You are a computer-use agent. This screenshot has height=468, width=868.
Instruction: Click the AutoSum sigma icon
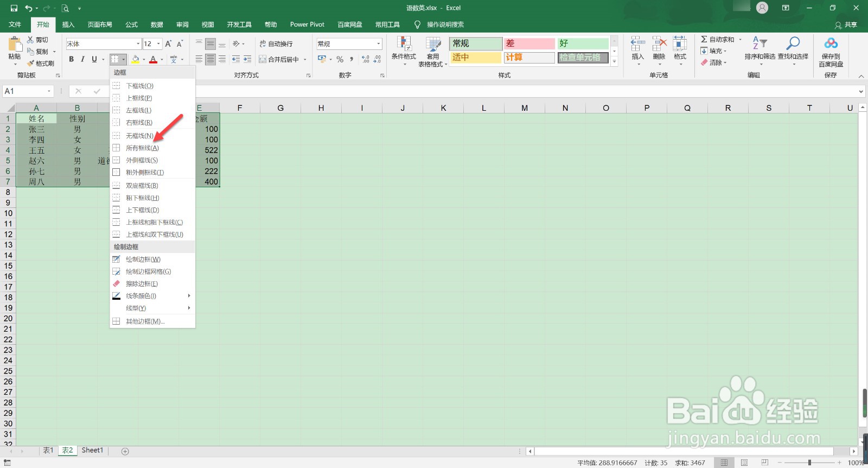click(704, 39)
